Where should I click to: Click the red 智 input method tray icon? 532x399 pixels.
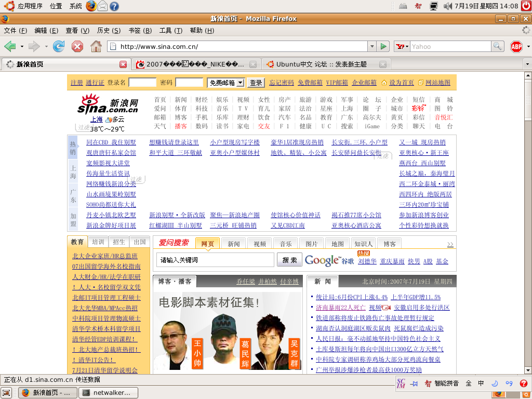tap(418, 6)
